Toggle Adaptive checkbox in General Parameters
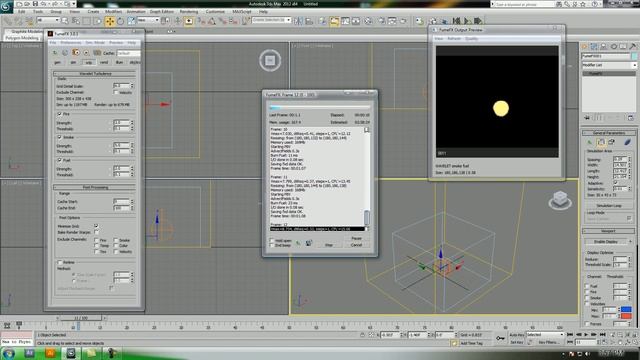640x360 pixels. (x=616, y=183)
